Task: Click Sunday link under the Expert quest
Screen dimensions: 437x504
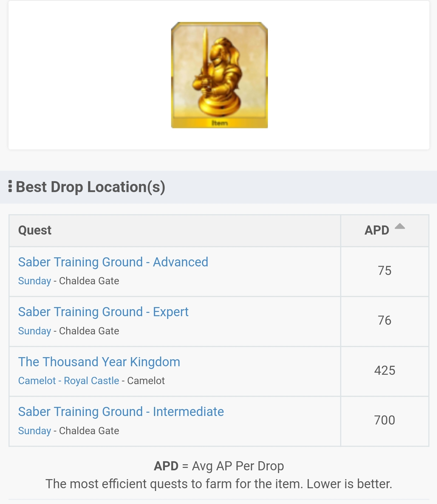Action: click(35, 331)
